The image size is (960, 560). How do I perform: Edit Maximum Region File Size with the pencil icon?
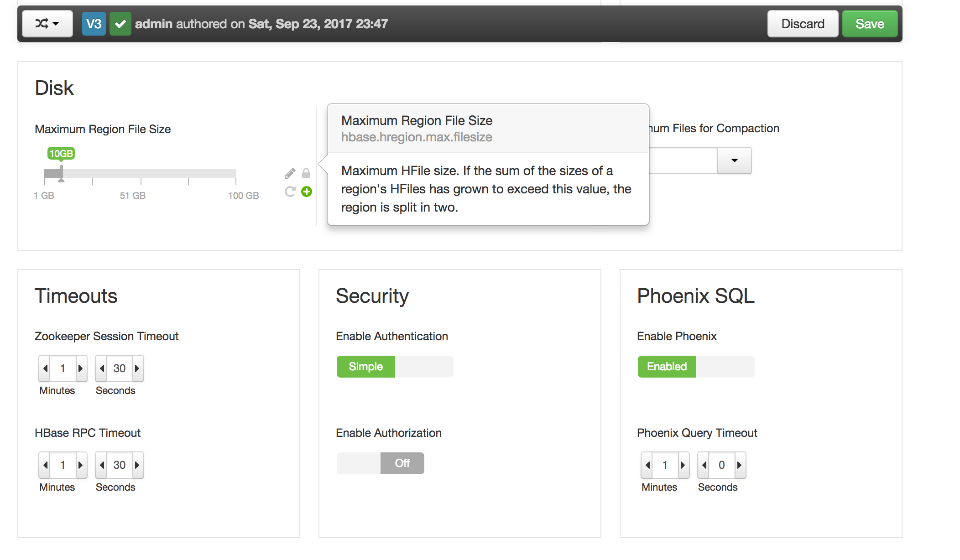pyautogui.click(x=289, y=172)
